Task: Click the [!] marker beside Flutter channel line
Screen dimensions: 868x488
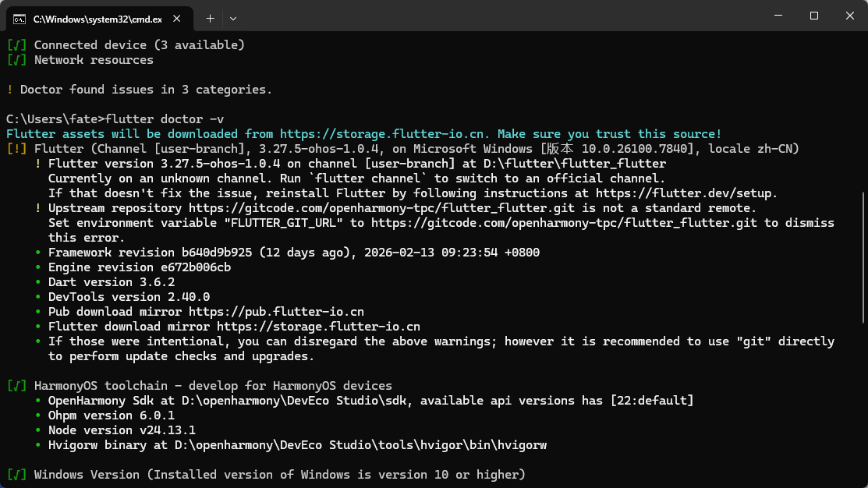Action: tap(16, 149)
